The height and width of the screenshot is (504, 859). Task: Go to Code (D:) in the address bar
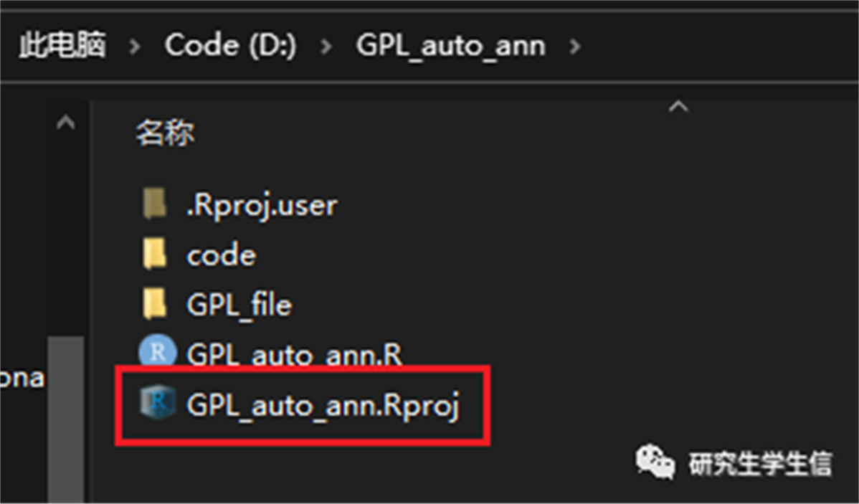[x=231, y=44]
